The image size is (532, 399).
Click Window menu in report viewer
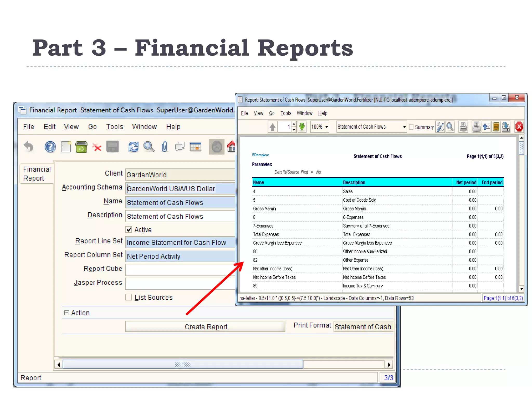pyautogui.click(x=304, y=113)
